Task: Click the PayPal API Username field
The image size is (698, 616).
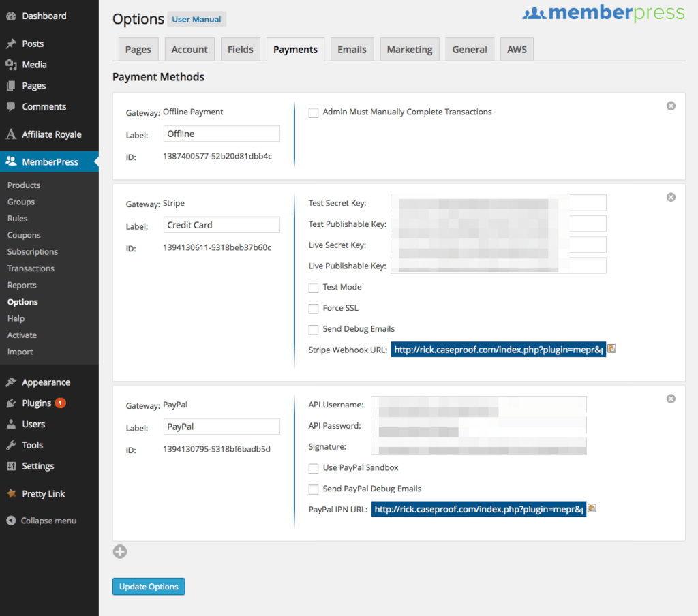Action: coord(479,404)
